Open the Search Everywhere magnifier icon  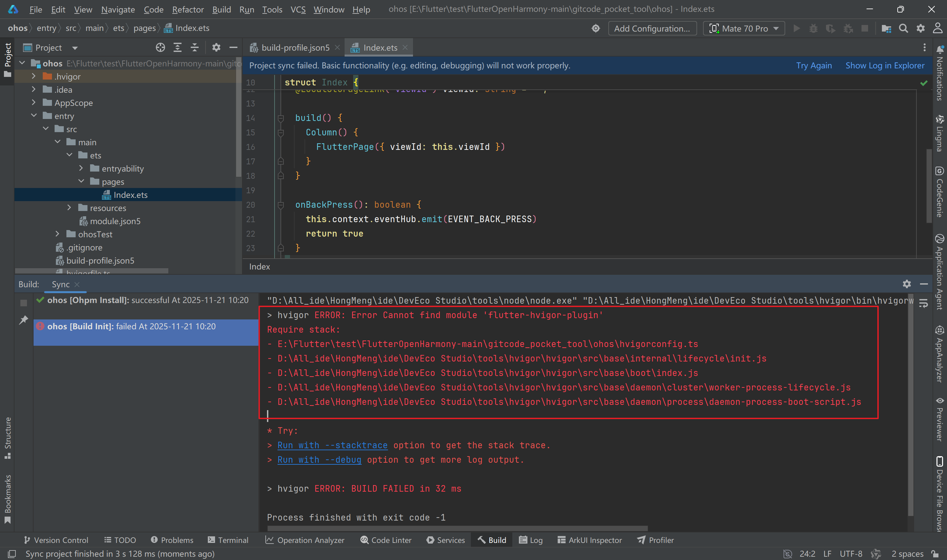click(903, 29)
